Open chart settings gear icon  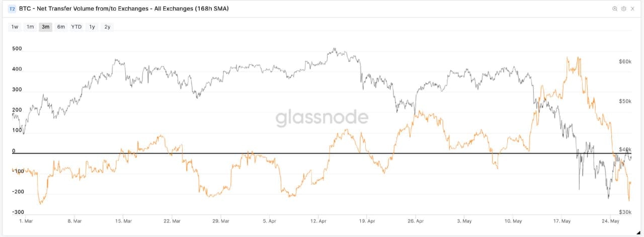coord(624,9)
